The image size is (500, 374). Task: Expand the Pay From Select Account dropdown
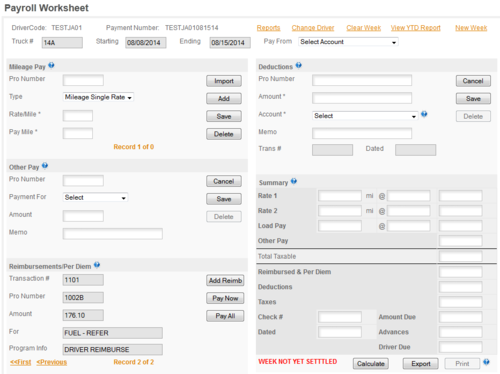pos(348,42)
